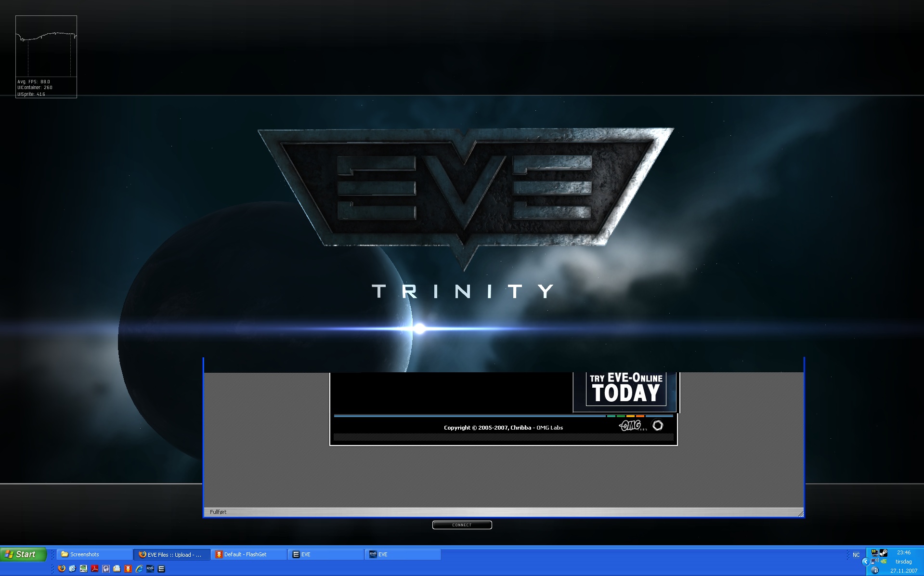Switch to the EVE taskbar window with the three-bar icon

tap(326, 554)
